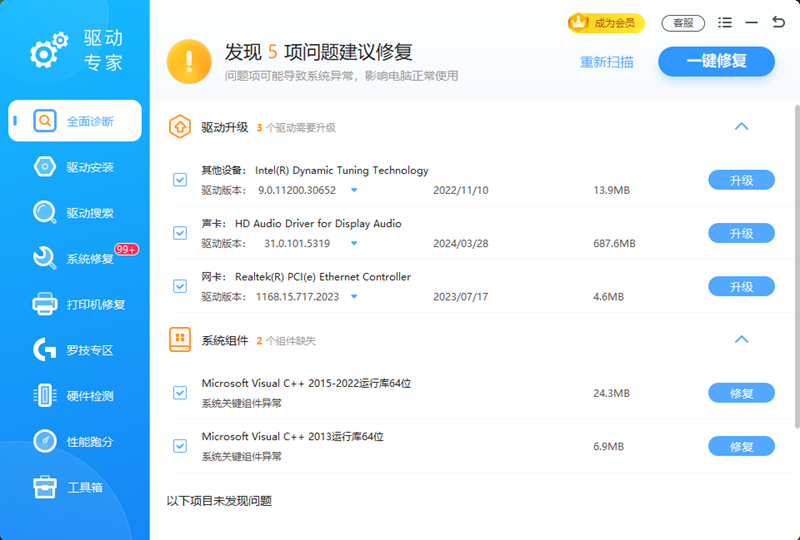Click 升级 for Realtek Ethernet Controller

pos(741,287)
